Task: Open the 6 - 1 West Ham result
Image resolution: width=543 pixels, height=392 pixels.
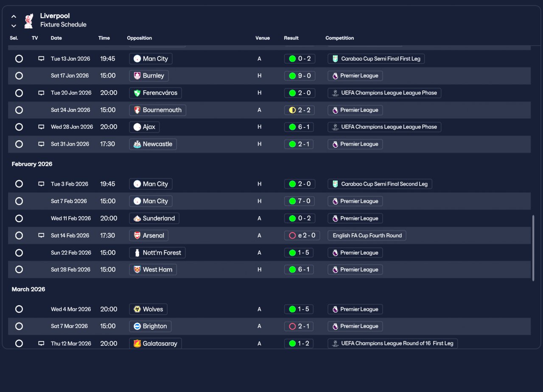Action: tap(299, 270)
